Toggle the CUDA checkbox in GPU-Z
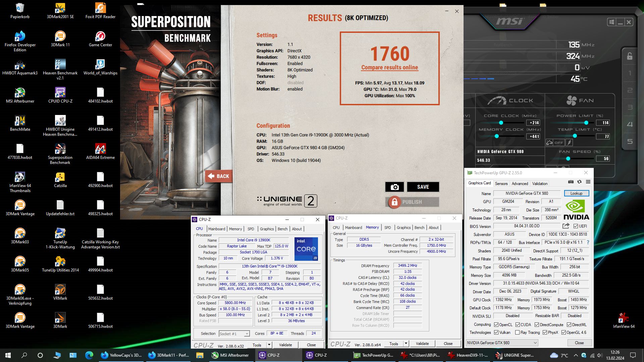The image size is (644, 362). [x=518, y=324]
